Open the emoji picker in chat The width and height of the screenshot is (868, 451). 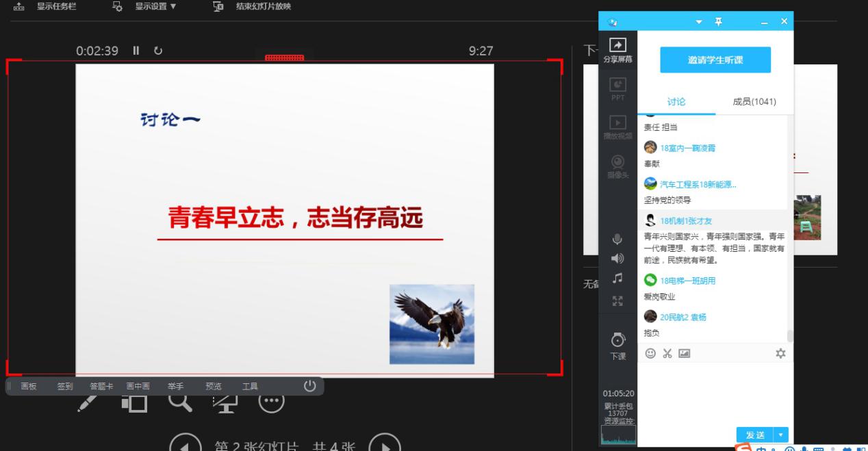click(650, 353)
